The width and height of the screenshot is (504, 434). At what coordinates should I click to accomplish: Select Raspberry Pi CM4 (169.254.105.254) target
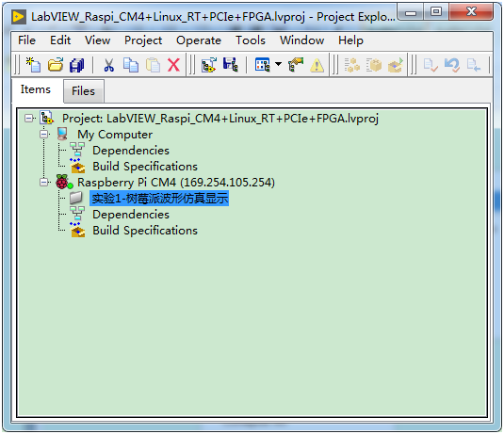(x=176, y=183)
